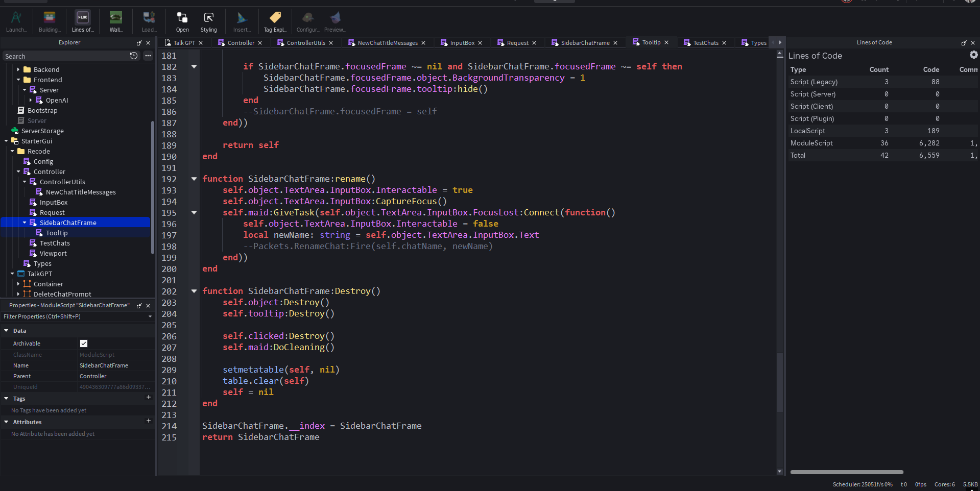Image resolution: width=980 pixels, height=491 pixels.
Task: Add a new tag with plus button
Action: pos(149,398)
